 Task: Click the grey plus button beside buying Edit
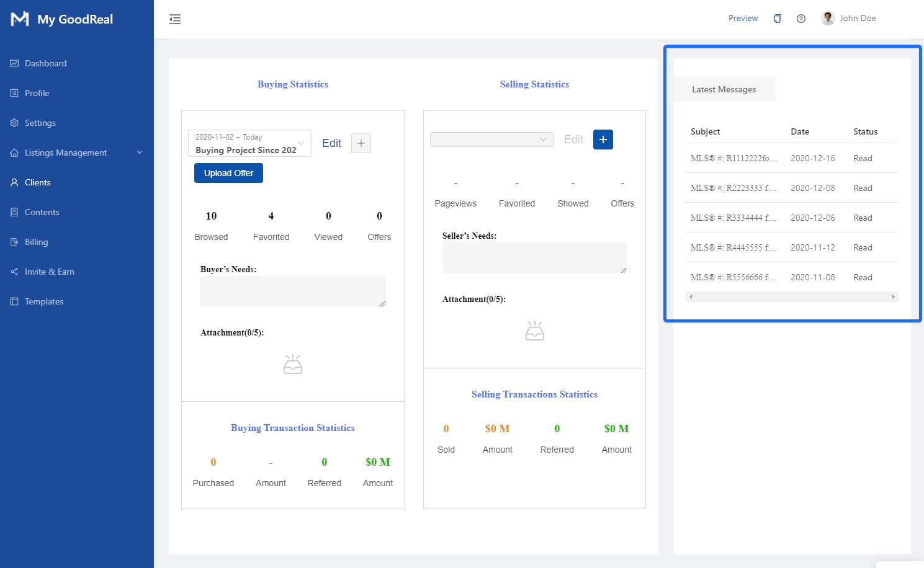coord(361,143)
